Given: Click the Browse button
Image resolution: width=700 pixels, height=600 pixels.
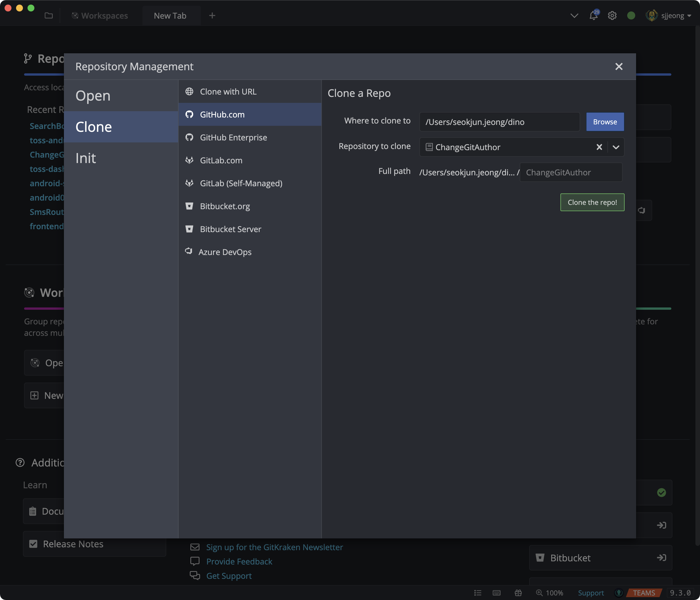Looking at the screenshot, I should point(605,122).
